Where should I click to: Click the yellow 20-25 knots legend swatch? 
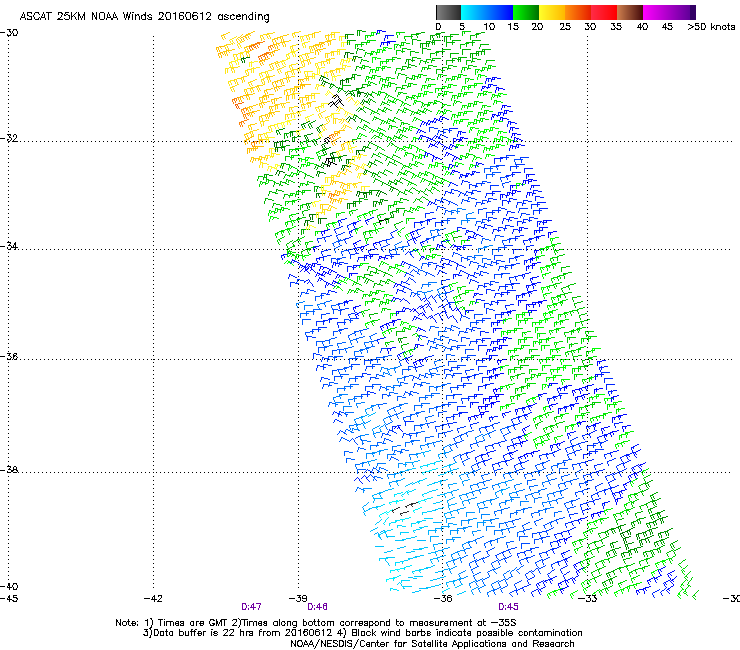[552, 12]
